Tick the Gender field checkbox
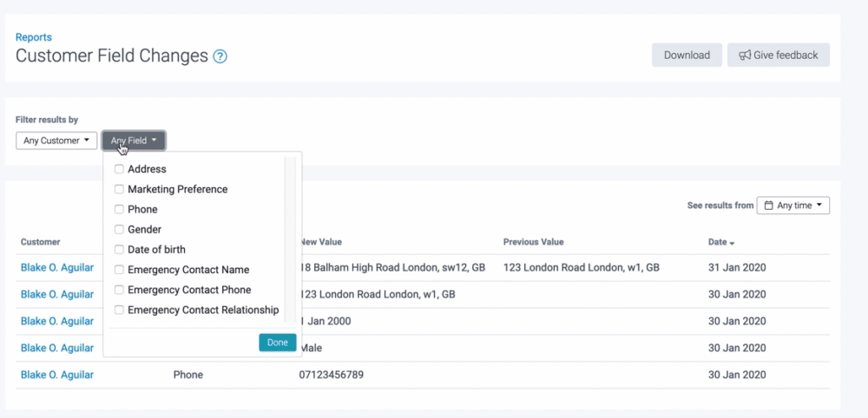868x418 pixels. (x=119, y=230)
